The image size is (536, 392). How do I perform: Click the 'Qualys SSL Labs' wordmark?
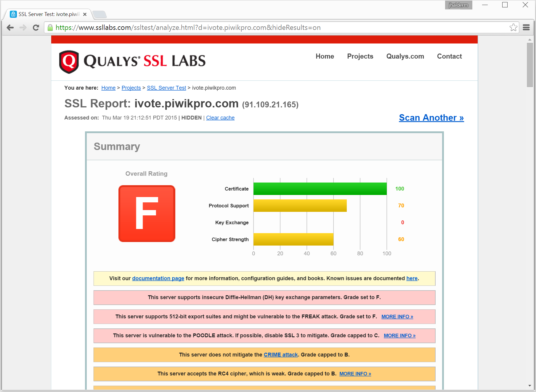point(145,61)
